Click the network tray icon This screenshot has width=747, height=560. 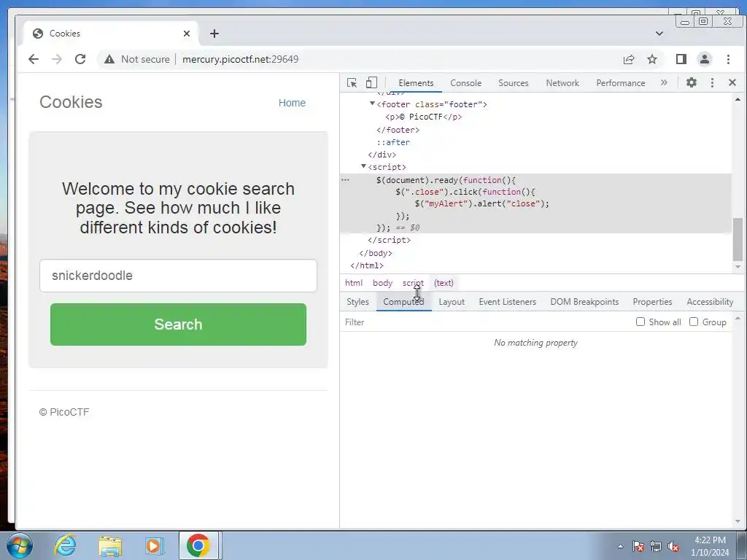pos(656,546)
